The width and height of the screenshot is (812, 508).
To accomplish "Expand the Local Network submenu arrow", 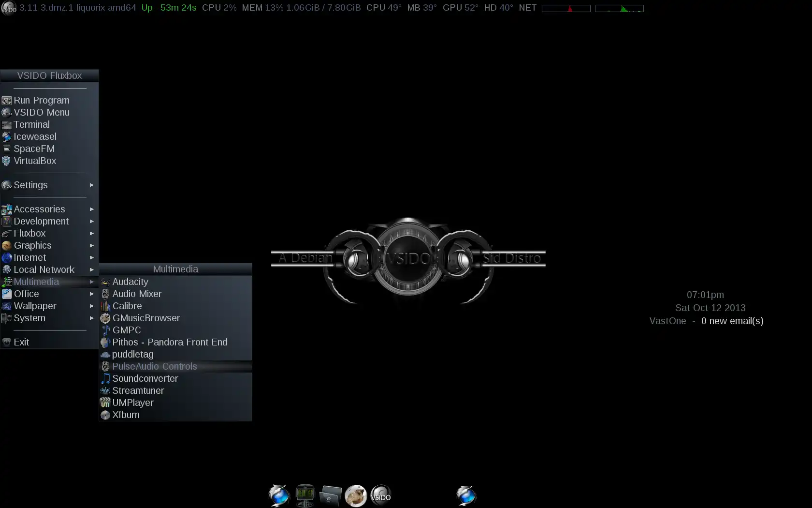I will [x=91, y=269].
